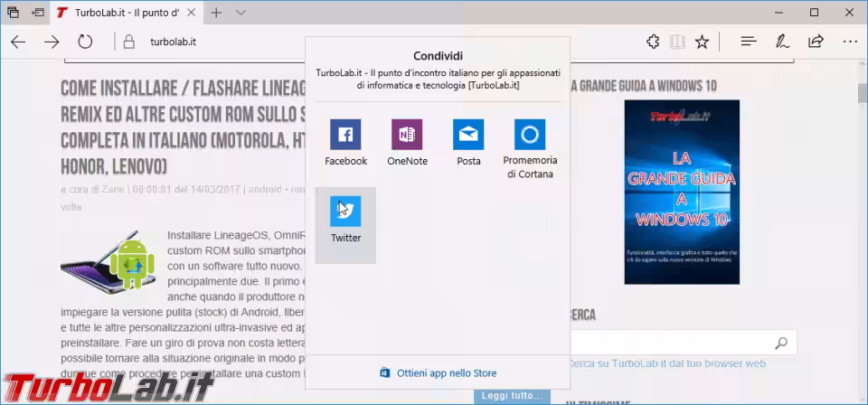Open Ottieni app nello Store link
Viewport: 868px width, 405px height.
coord(439,373)
